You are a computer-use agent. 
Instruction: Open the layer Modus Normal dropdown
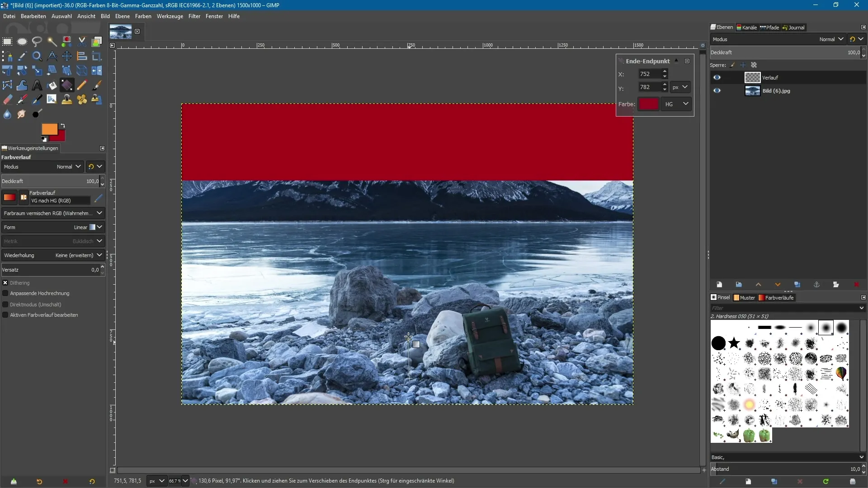(x=778, y=39)
